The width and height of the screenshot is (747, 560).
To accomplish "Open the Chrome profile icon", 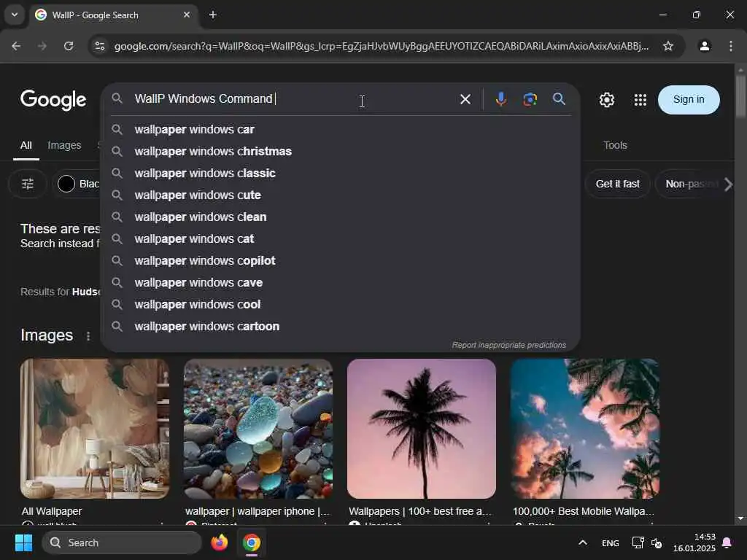I will click(705, 46).
